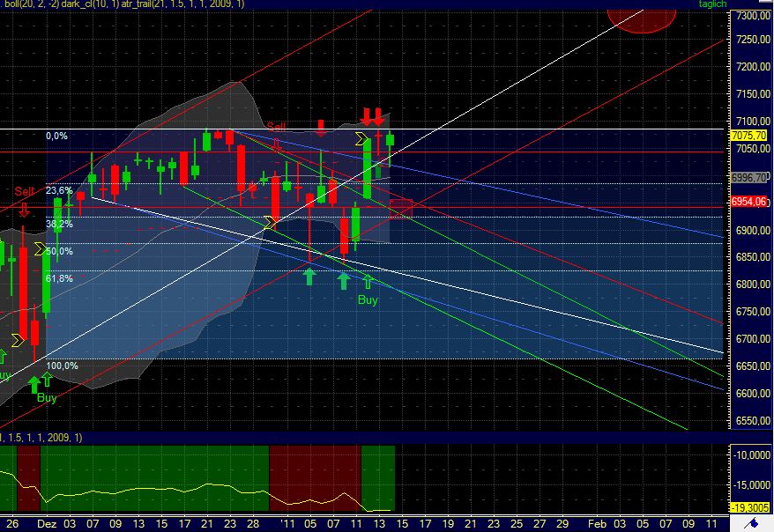Viewport: 774px width, 532px height.
Task: Click the -10,0000 indicator axis label
Action: 751,455
